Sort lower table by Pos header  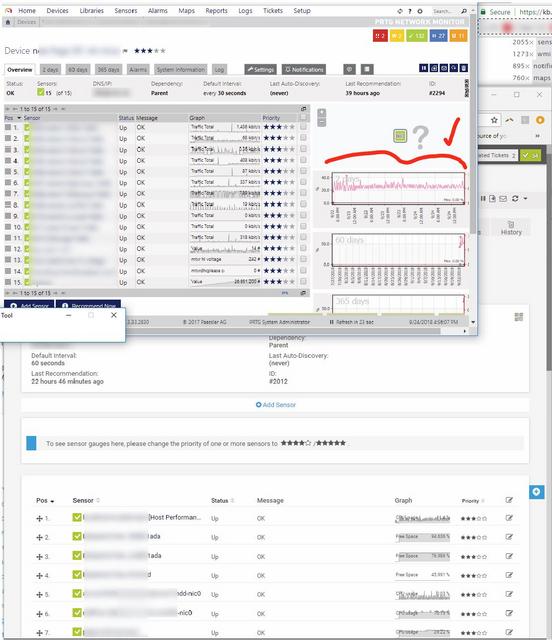[x=45, y=500]
